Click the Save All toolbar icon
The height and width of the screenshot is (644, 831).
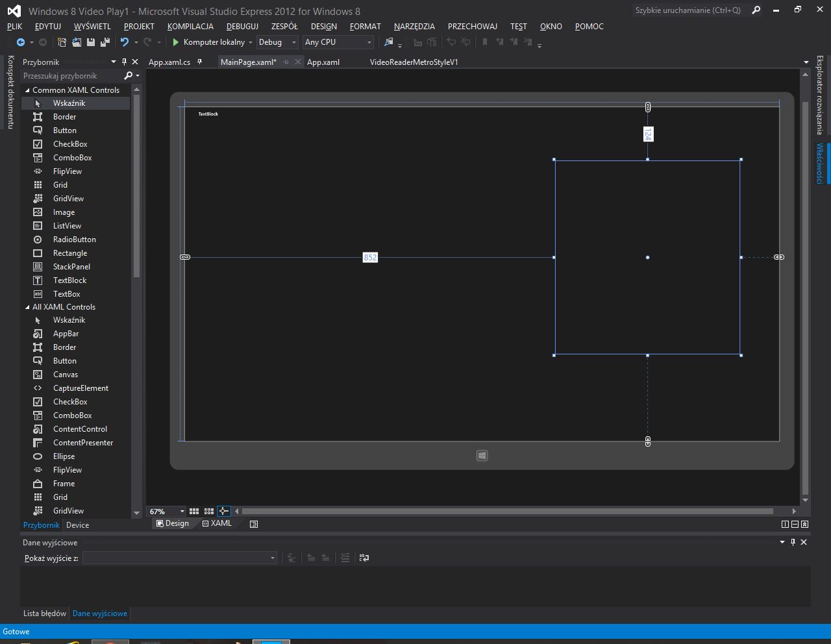tap(105, 42)
